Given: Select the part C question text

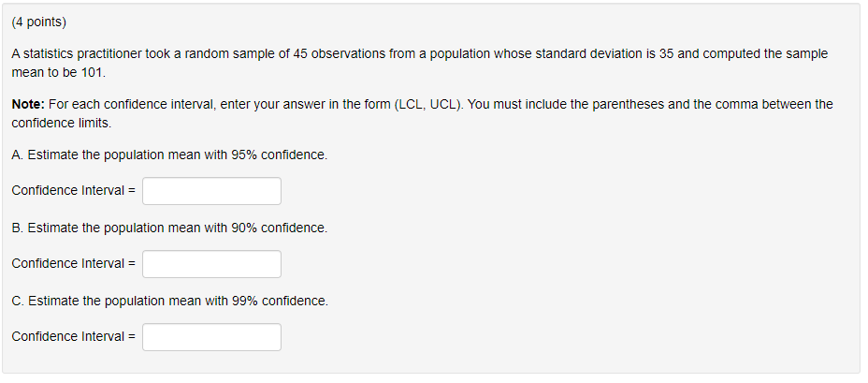Looking at the screenshot, I should (169, 301).
